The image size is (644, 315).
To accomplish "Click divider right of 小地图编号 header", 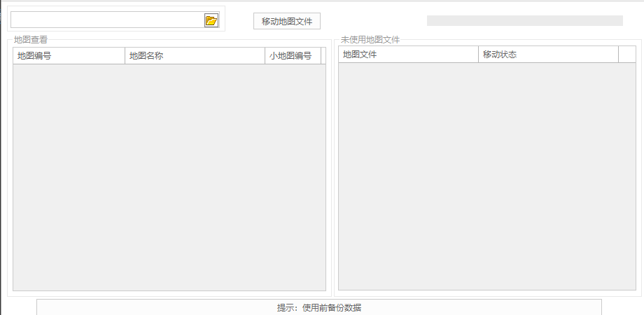I will point(321,56).
